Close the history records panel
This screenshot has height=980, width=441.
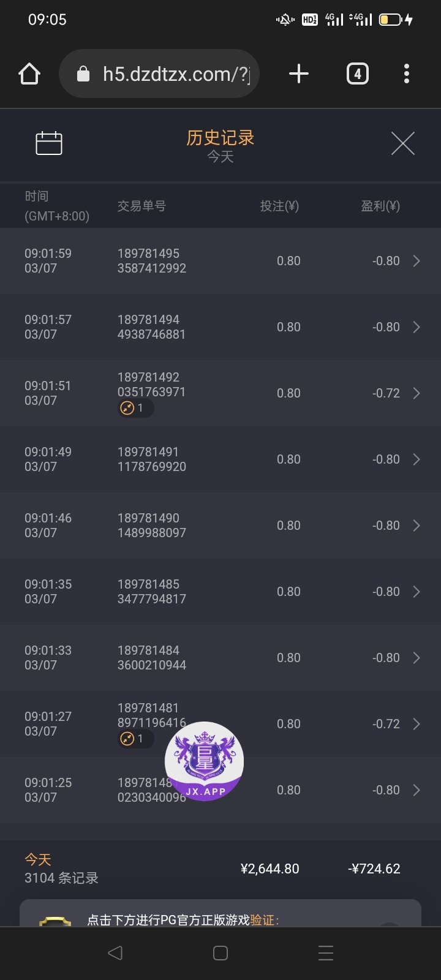tap(402, 143)
